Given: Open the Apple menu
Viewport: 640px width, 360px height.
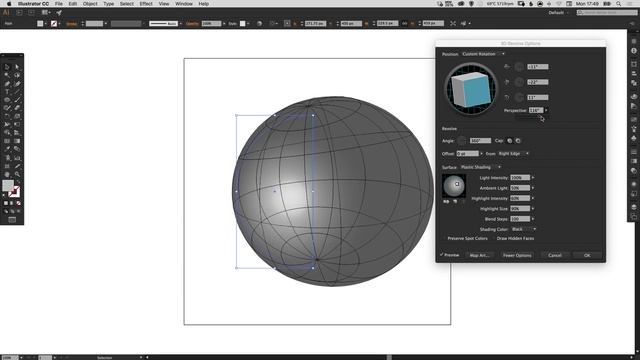Looking at the screenshot, I should point(9,4).
